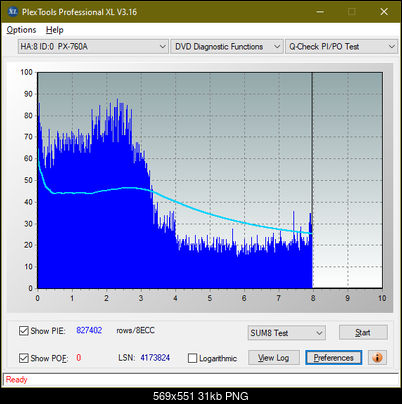Open the orange info button
Screen dimensions: 402x404
coord(377,358)
